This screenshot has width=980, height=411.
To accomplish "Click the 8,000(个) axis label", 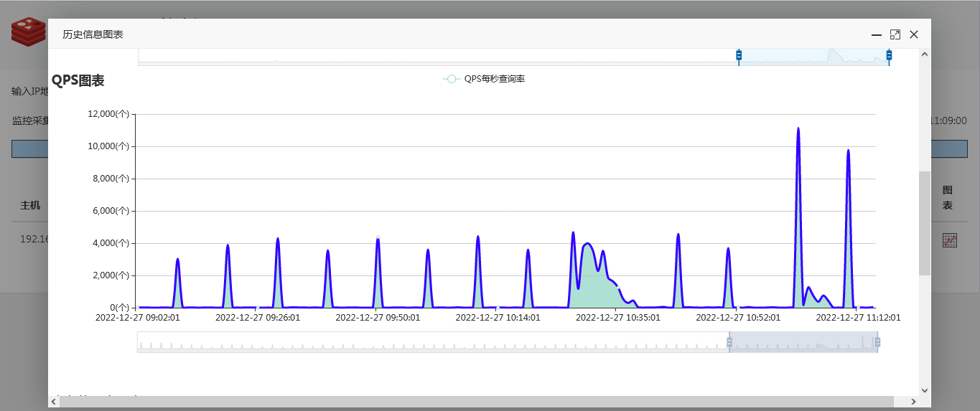I will [111, 179].
